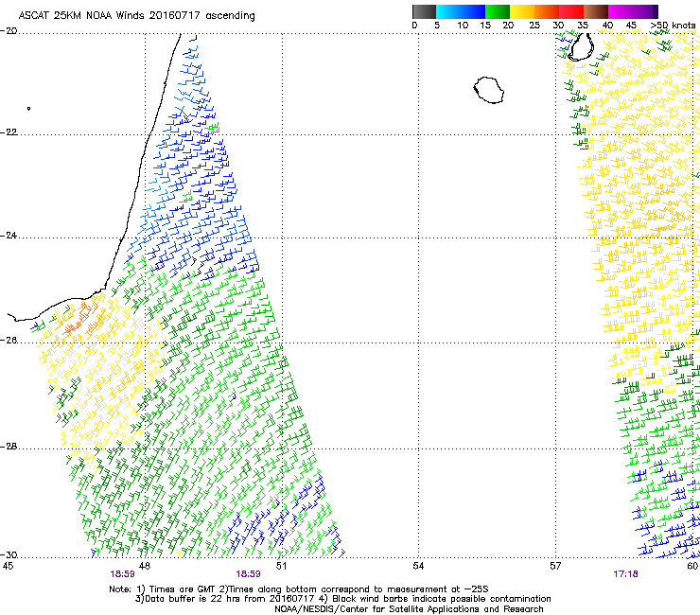The image size is (700, 615).
Task: Click the magenta 40-45 knots legend swatch
Action: tap(621, 11)
